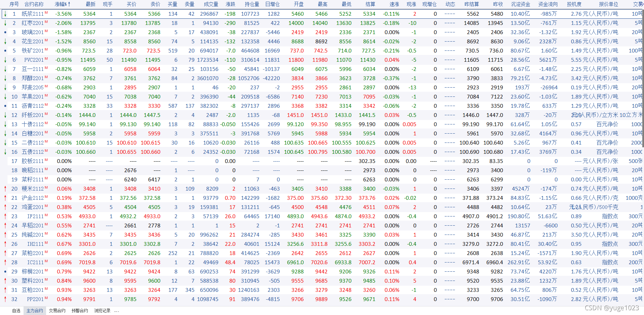Screen dimensions: 644x315
Task: Select contract 纸浆2111
Action: point(32,14)
